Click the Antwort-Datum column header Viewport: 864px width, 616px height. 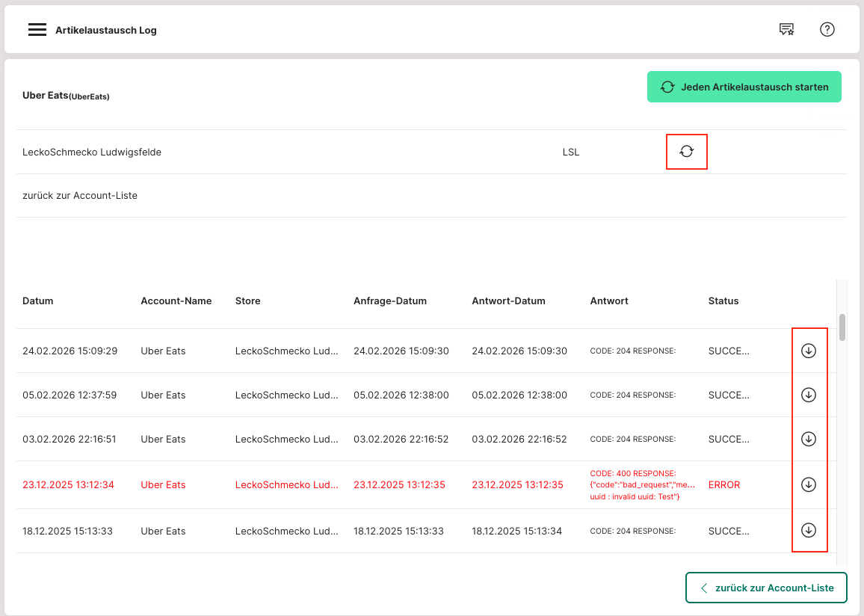(509, 301)
